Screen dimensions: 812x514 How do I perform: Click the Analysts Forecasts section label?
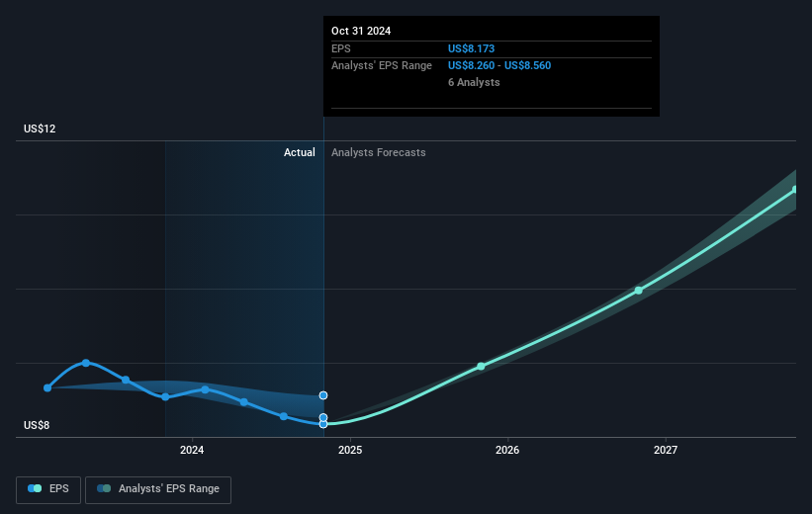tap(379, 152)
